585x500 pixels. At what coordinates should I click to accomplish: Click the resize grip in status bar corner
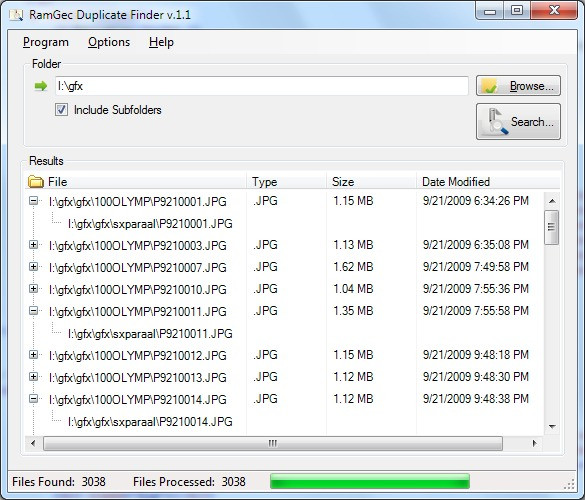coord(569,484)
